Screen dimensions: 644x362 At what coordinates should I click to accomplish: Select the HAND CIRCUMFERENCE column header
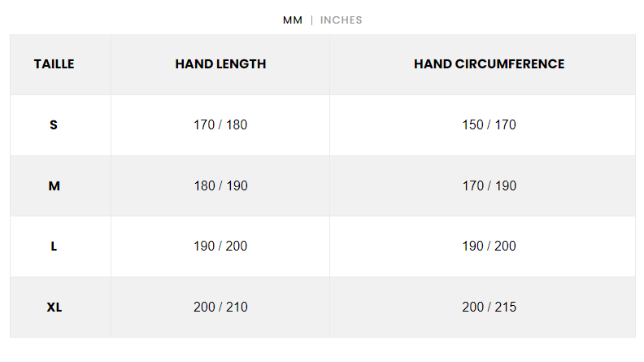[x=489, y=64]
